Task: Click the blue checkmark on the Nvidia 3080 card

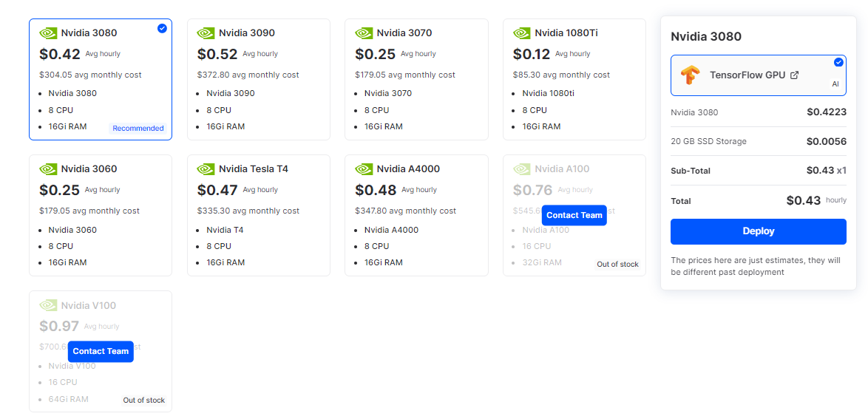Action: pos(162,28)
